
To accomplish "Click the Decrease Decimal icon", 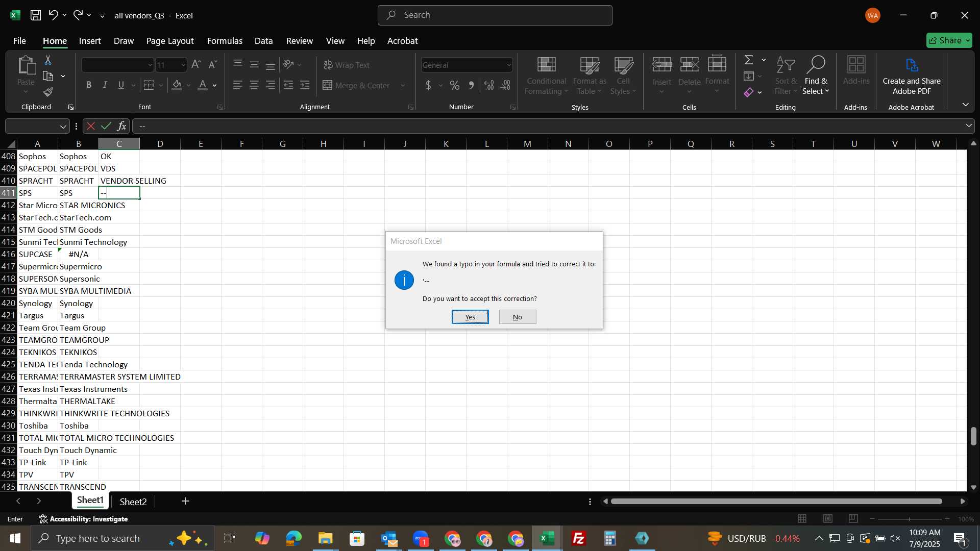I will tap(506, 85).
